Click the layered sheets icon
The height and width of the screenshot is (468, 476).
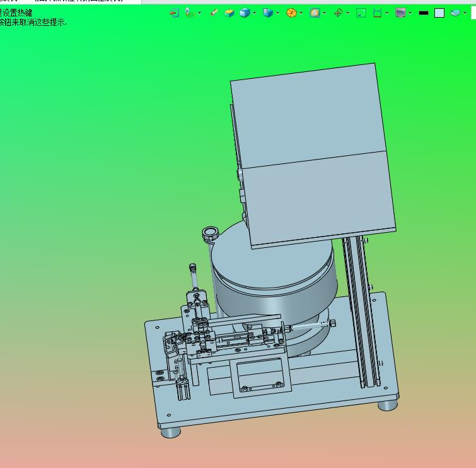(x=455, y=13)
